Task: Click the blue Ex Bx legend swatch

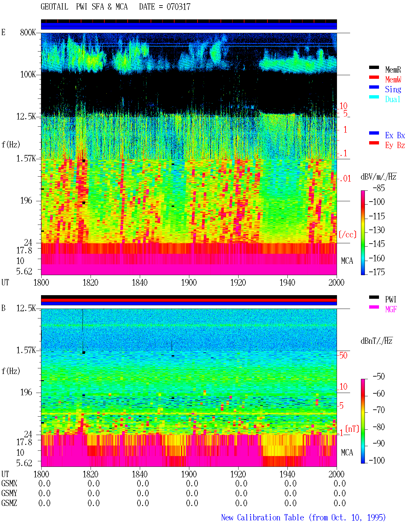Action: [374, 133]
